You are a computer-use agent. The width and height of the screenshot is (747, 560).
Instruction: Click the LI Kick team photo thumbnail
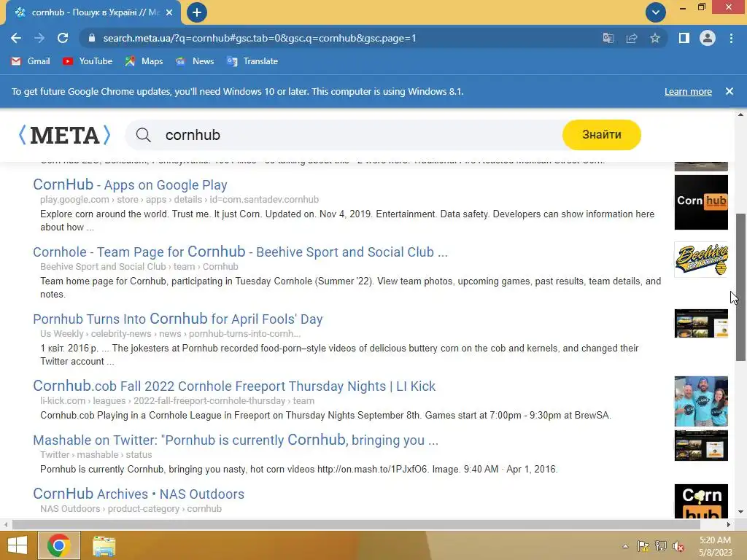click(x=701, y=402)
